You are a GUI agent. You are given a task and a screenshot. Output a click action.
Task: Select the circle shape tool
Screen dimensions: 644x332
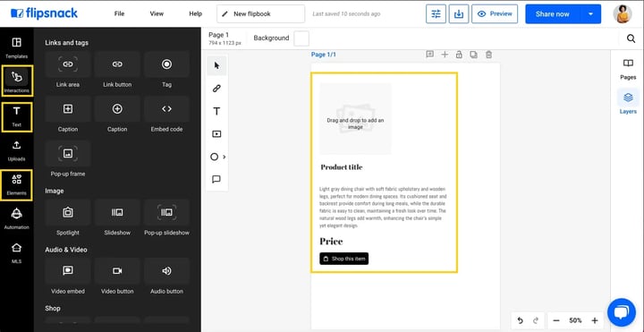(x=214, y=157)
